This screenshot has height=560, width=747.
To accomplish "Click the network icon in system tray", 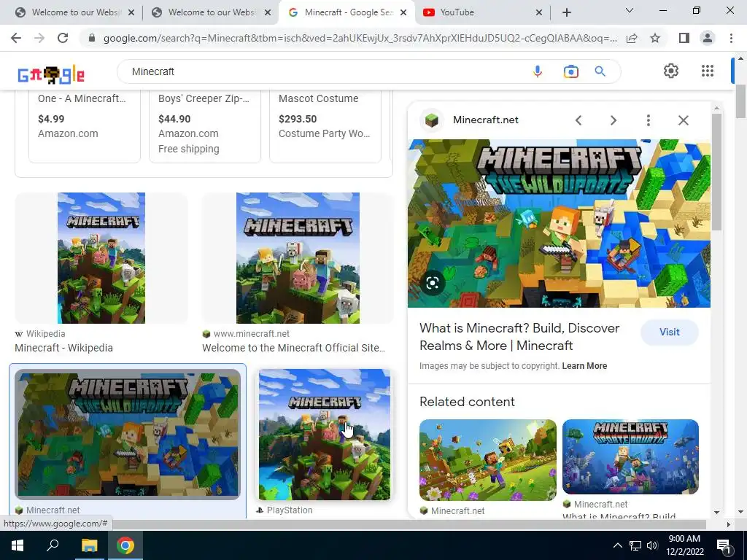I will coord(635,545).
